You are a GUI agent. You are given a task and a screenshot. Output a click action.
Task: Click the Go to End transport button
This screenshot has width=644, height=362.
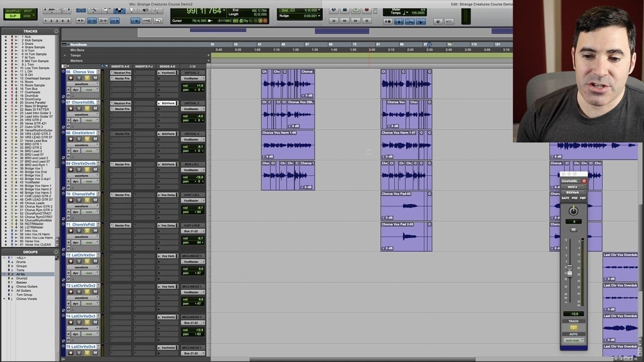click(366, 20)
